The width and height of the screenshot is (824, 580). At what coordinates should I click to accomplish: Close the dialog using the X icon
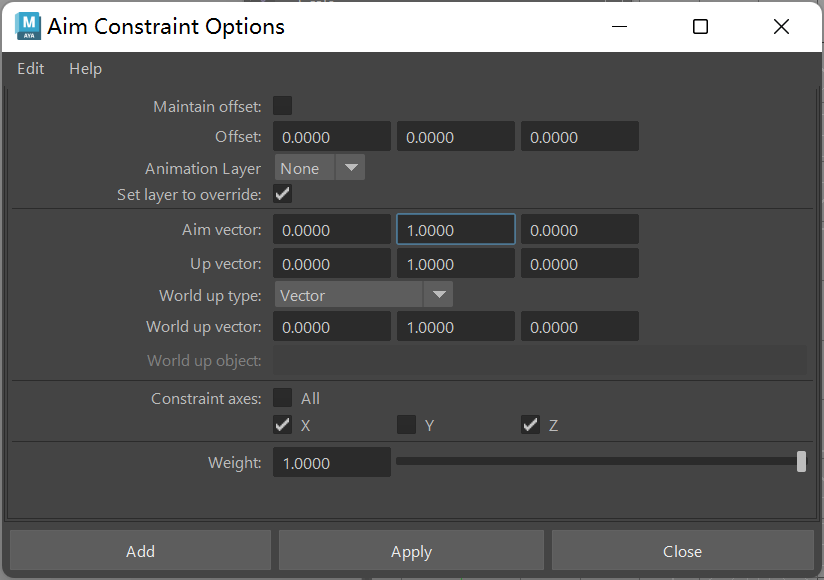click(x=781, y=27)
